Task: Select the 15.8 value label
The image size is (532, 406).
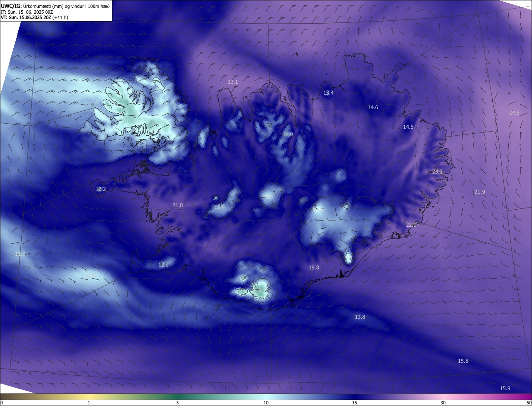Action: [x=463, y=361]
